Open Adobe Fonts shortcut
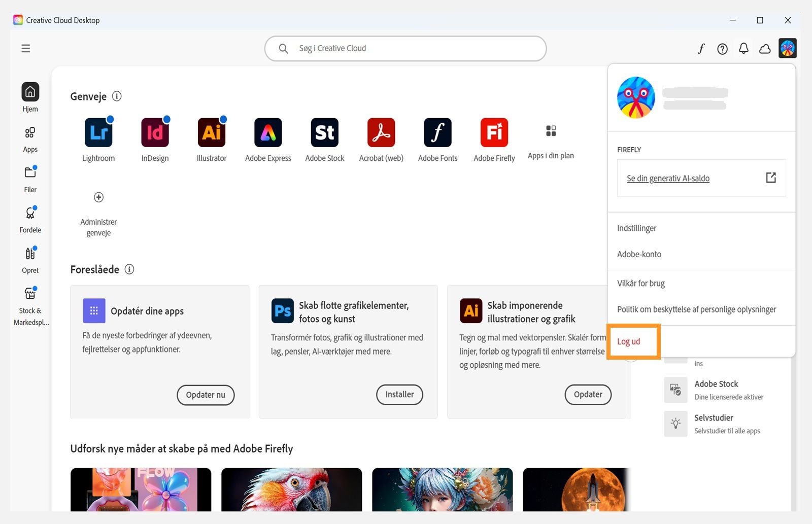This screenshot has width=812, height=524. tap(437, 132)
